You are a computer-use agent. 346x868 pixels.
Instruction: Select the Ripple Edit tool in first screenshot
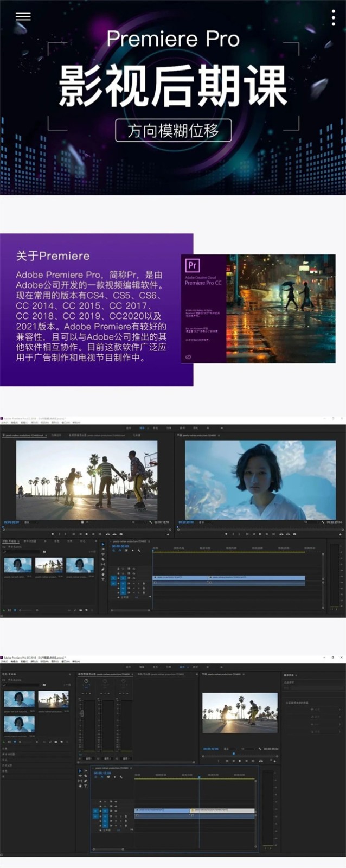(x=102, y=554)
